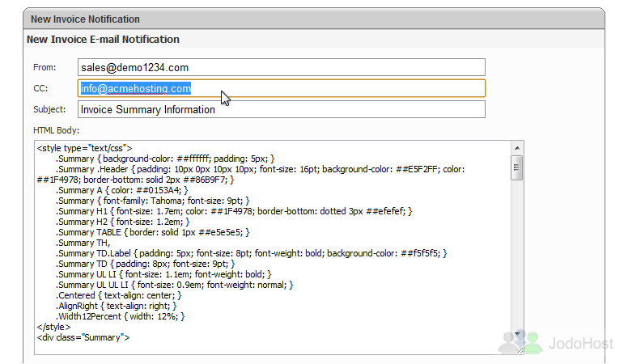Screen dimensions: 628x364
Task: Click the JodoHost people logo icon
Action: tap(520, 342)
